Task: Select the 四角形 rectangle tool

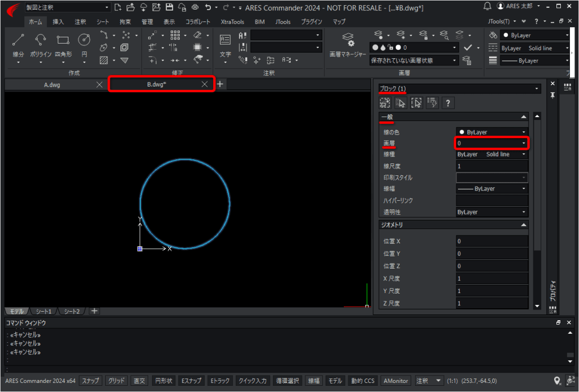Action: pyautogui.click(x=63, y=44)
